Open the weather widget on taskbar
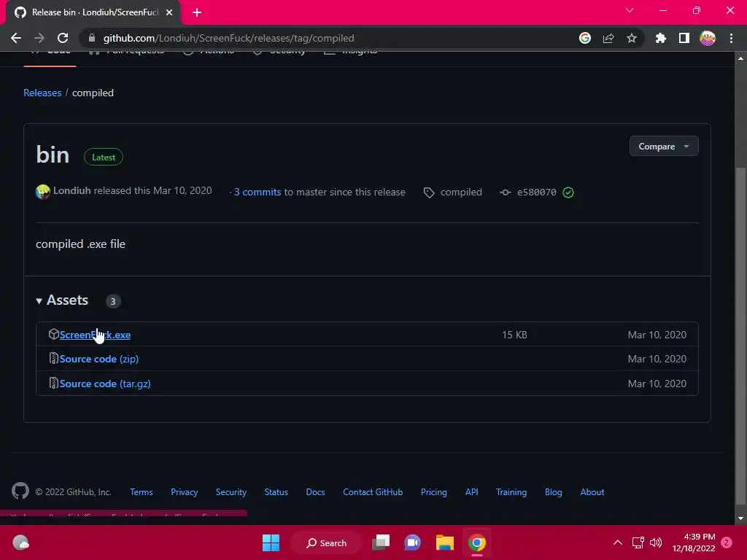Viewport: 747px width, 560px height. pyautogui.click(x=20, y=542)
